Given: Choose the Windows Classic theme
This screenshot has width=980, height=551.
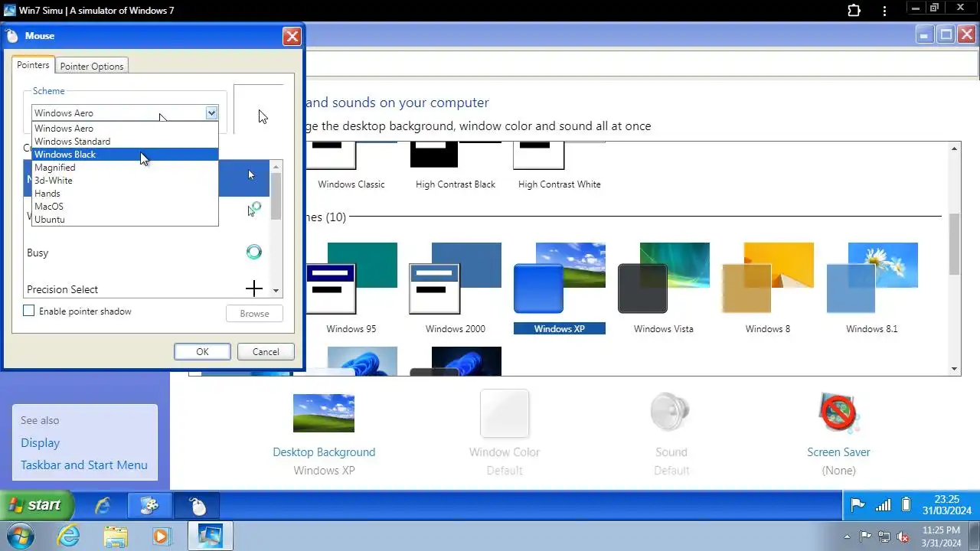Looking at the screenshot, I should tap(351, 165).
